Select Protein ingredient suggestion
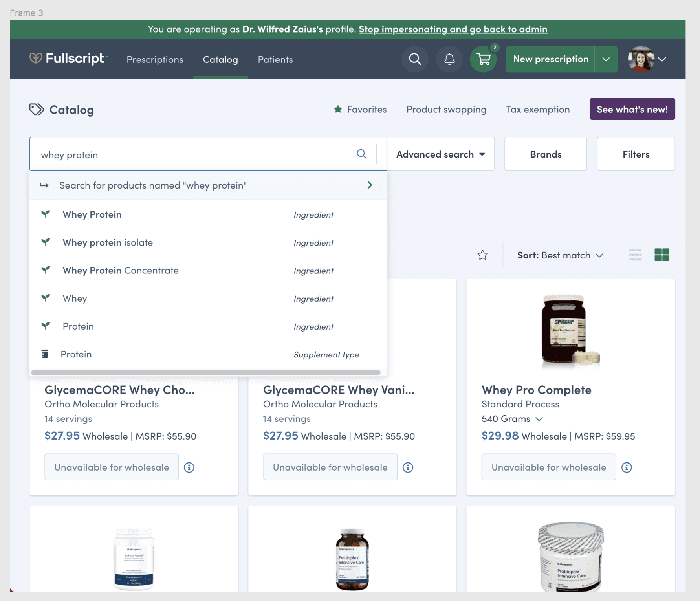Viewport: 700px width, 601px height. click(208, 326)
